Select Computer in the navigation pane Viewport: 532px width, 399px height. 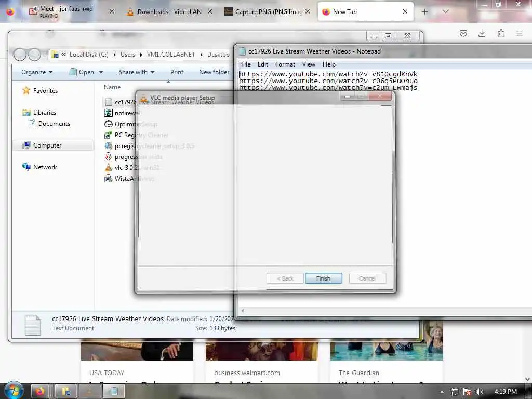[47, 145]
